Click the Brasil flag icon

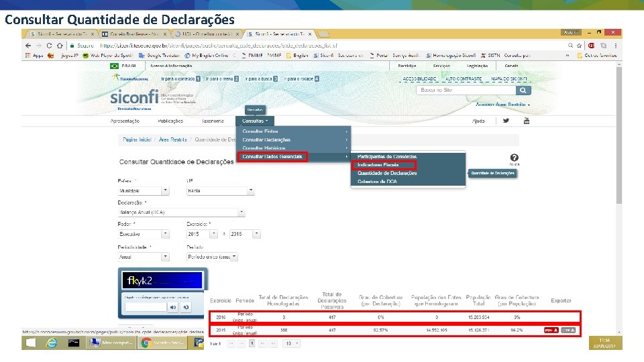(x=114, y=66)
